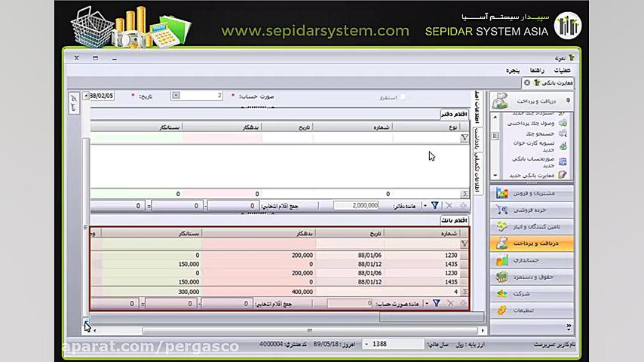Click the ledger items بستانکار filter cell
The height and width of the screenshot is (362, 644).
point(136,138)
